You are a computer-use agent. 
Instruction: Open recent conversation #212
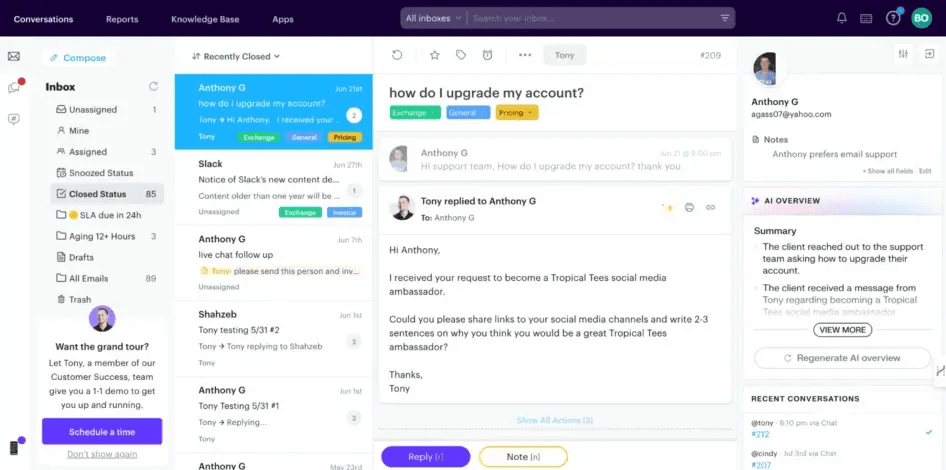(761, 434)
